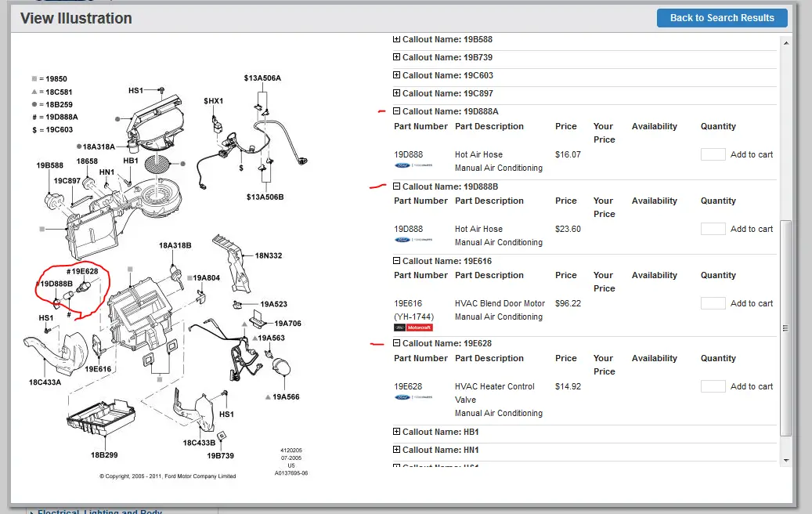Click the $96.22 price value
Image resolution: width=812 pixels, height=514 pixels.
pyautogui.click(x=568, y=304)
